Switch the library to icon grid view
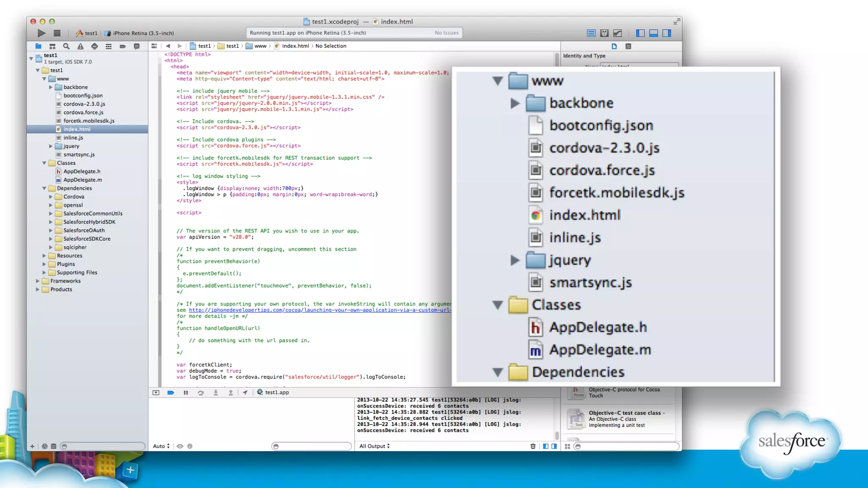Viewport: 868px width, 488px height. pos(568,446)
